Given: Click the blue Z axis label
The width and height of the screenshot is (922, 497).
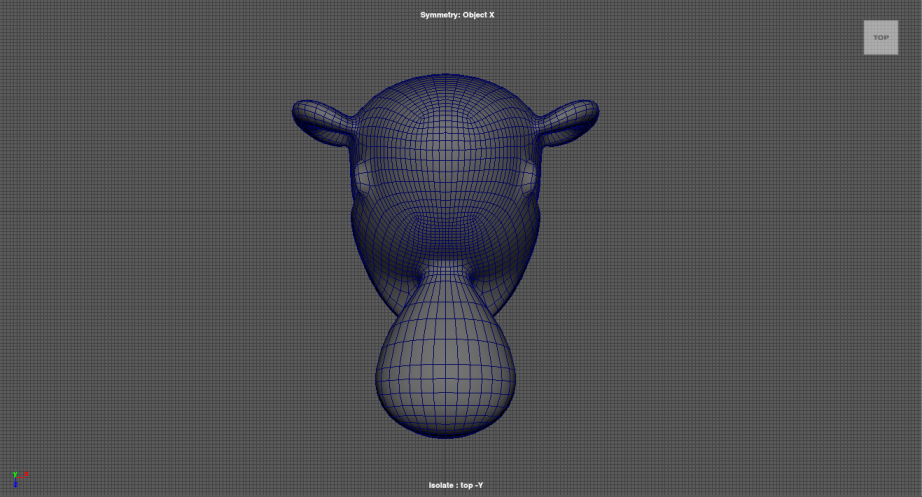Looking at the screenshot, I should pyautogui.click(x=15, y=484).
